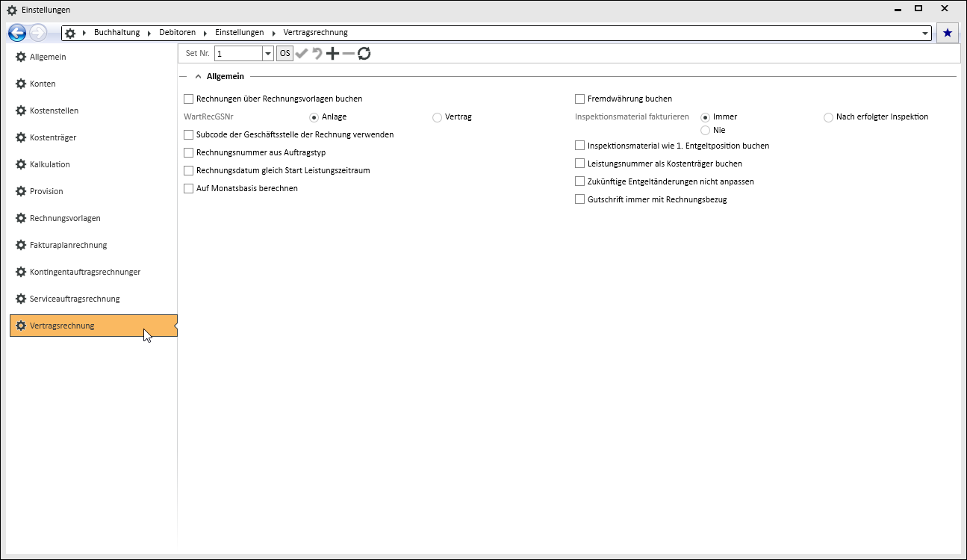Open Konten settings page
This screenshot has height=560, width=967.
coord(93,84)
